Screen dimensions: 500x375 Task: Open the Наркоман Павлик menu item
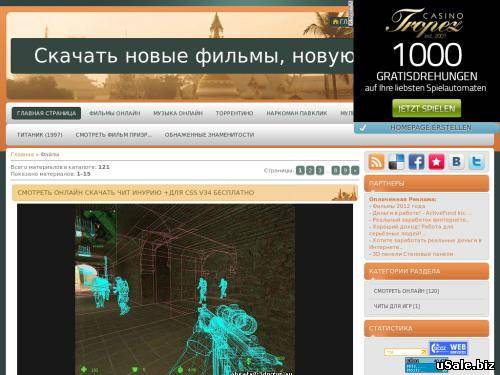coord(297,113)
